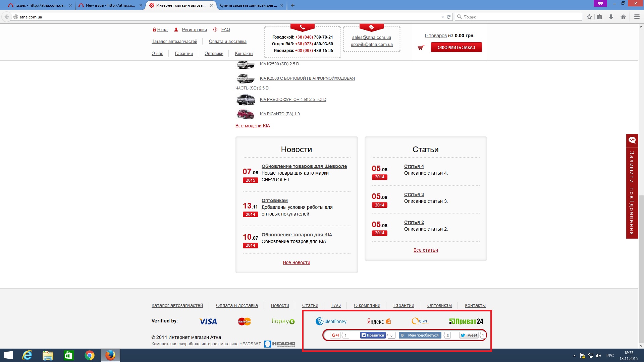Image resolution: width=644 pixels, height=362 pixels.
Task: Open the Все модели KIA link
Action: (253, 126)
